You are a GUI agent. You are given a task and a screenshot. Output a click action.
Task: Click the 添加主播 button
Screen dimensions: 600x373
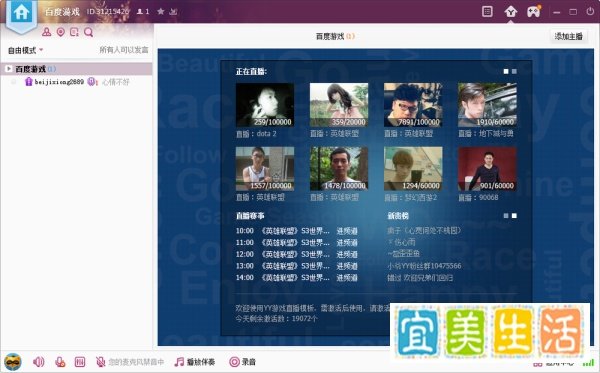point(569,36)
